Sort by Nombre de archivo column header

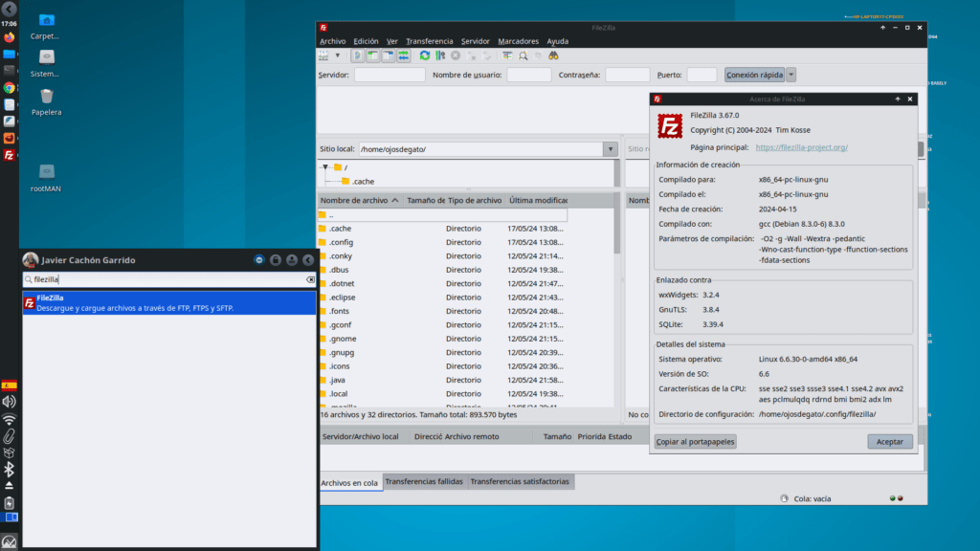(x=359, y=201)
